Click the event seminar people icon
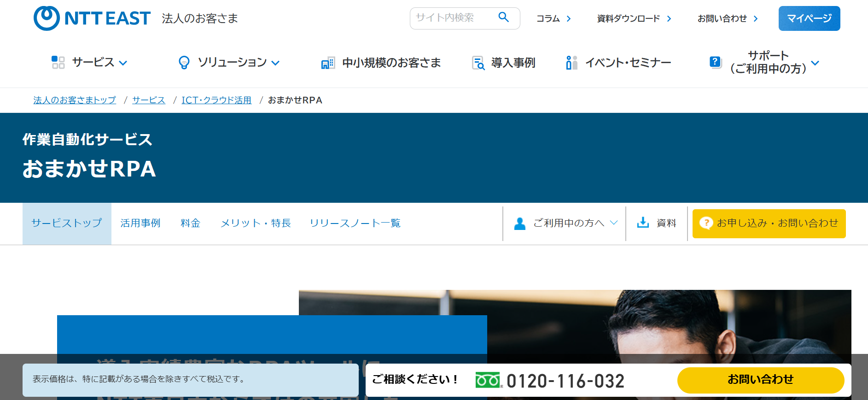This screenshot has width=868, height=400. [x=571, y=63]
